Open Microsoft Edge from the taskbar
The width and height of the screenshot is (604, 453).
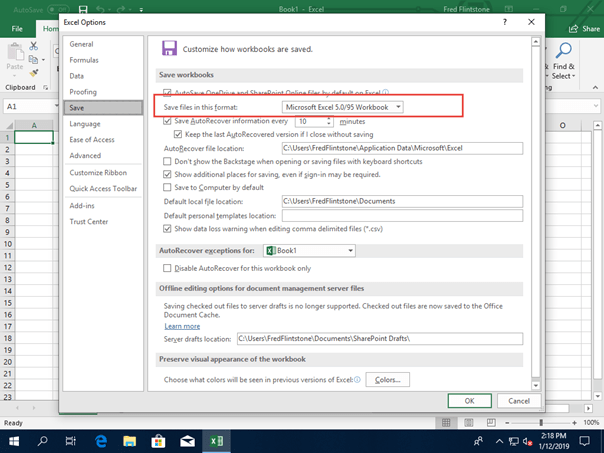pos(101,441)
